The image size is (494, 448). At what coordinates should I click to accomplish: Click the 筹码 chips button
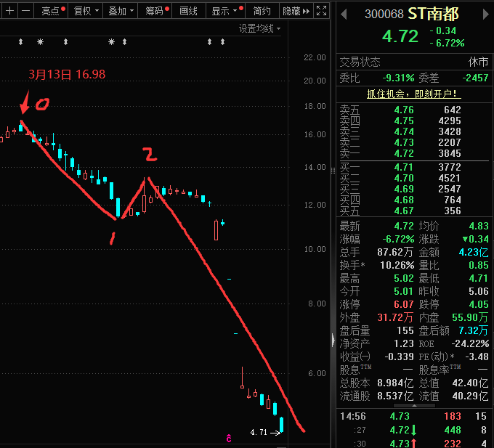pos(155,11)
